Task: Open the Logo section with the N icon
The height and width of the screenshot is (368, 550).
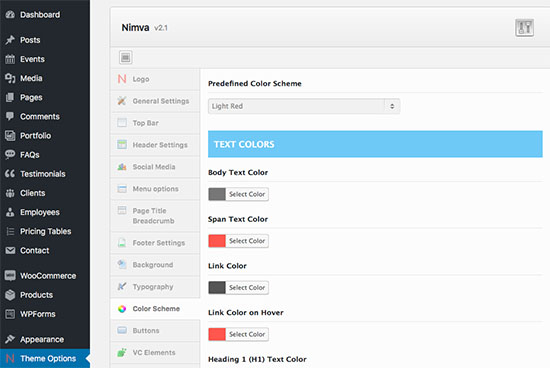Action: (x=155, y=79)
